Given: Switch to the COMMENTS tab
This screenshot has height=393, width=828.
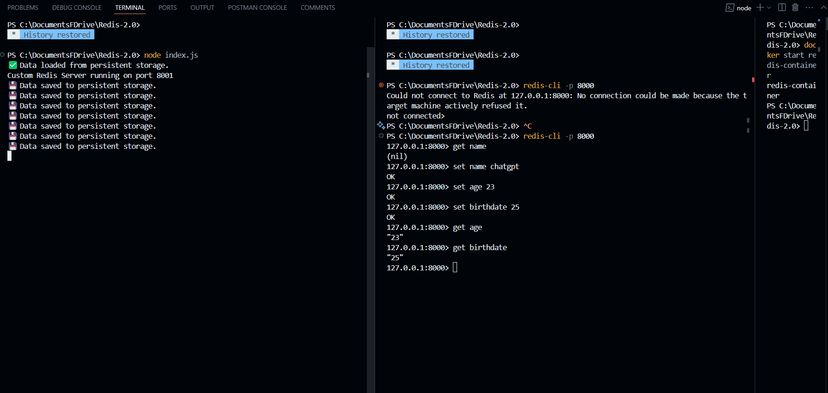Looking at the screenshot, I should [x=317, y=8].
